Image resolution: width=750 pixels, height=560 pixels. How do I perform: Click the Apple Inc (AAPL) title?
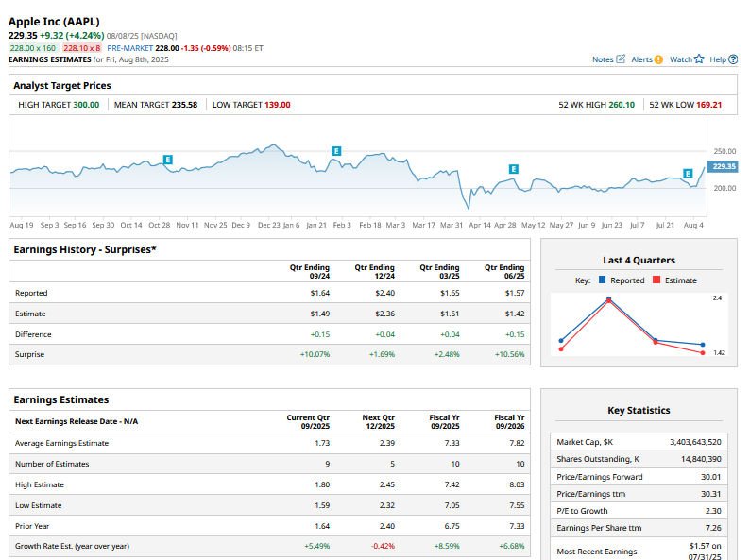[54, 22]
